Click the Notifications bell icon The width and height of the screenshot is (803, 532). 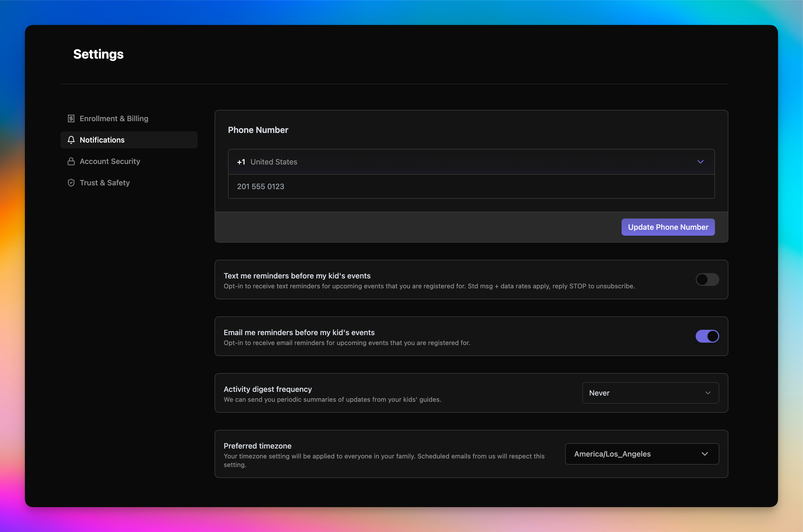(x=71, y=140)
